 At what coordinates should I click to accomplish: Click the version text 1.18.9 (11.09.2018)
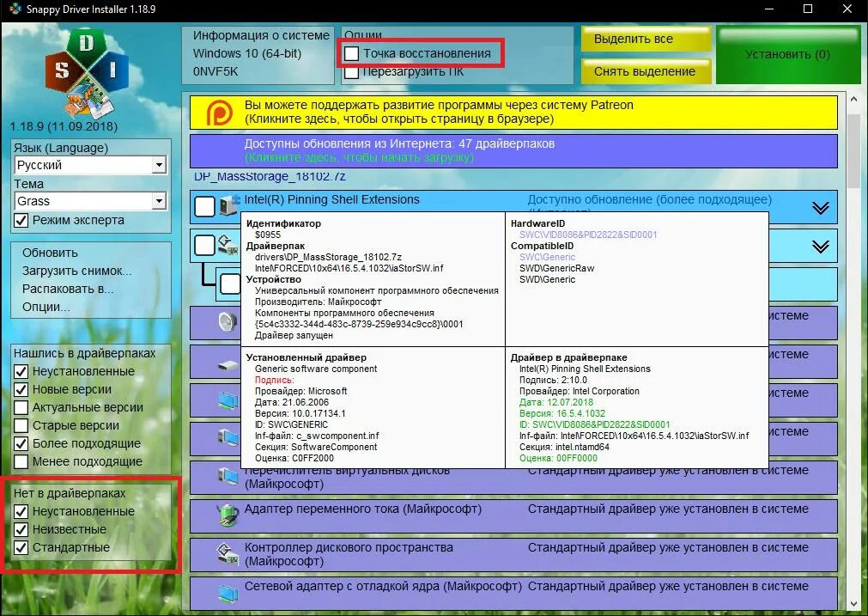coord(64,126)
